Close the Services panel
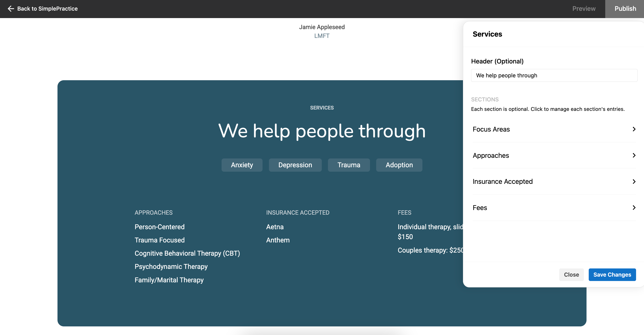Viewport: 644px width, 335px height. [571, 275]
